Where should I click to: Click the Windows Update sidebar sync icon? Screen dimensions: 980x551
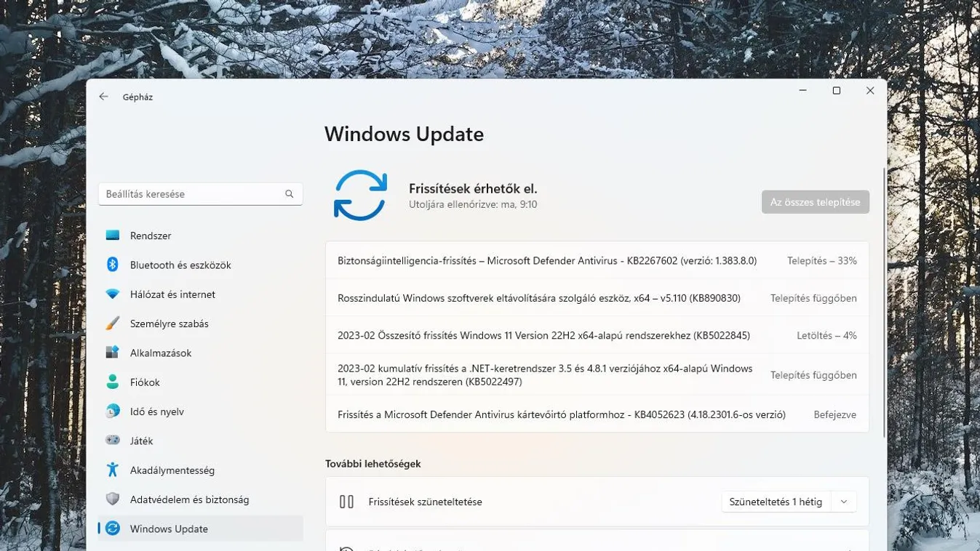pyautogui.click(x=112, y=528)
